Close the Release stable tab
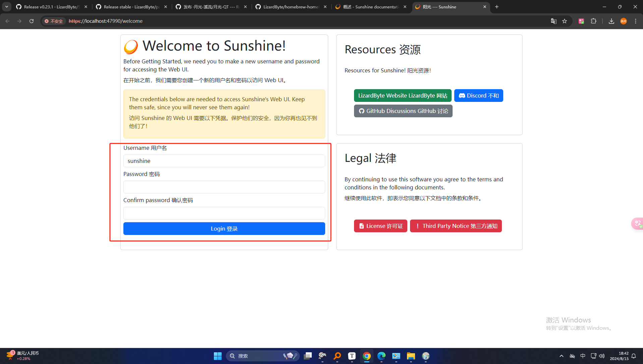Image resolution: width=643 pixels, height=364 pixels. click(166, 7)
